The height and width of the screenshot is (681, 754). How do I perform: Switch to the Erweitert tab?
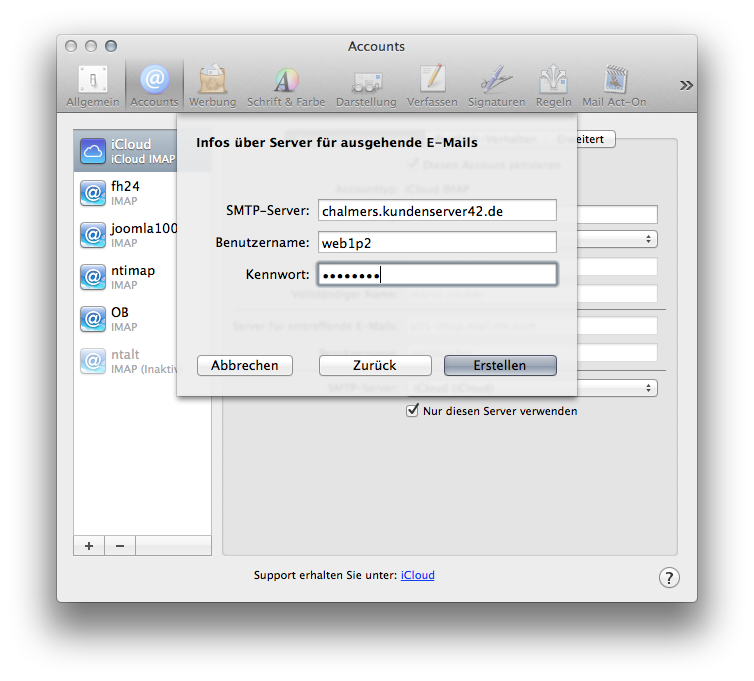click(x=587, y=139)
